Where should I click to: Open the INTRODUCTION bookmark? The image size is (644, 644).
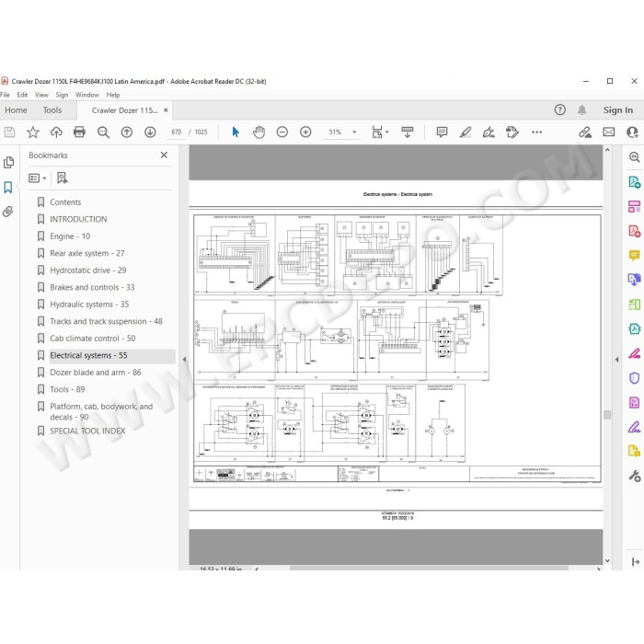pyautogui.click(x=78, y=219)
